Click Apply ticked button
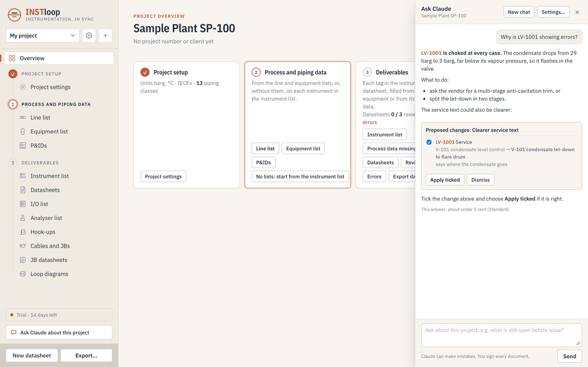This screenshot has width=588, height=367. tap(445, 180)
